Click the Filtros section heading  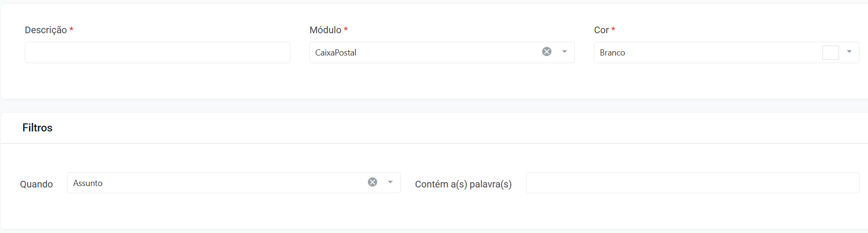pos(38,128)
